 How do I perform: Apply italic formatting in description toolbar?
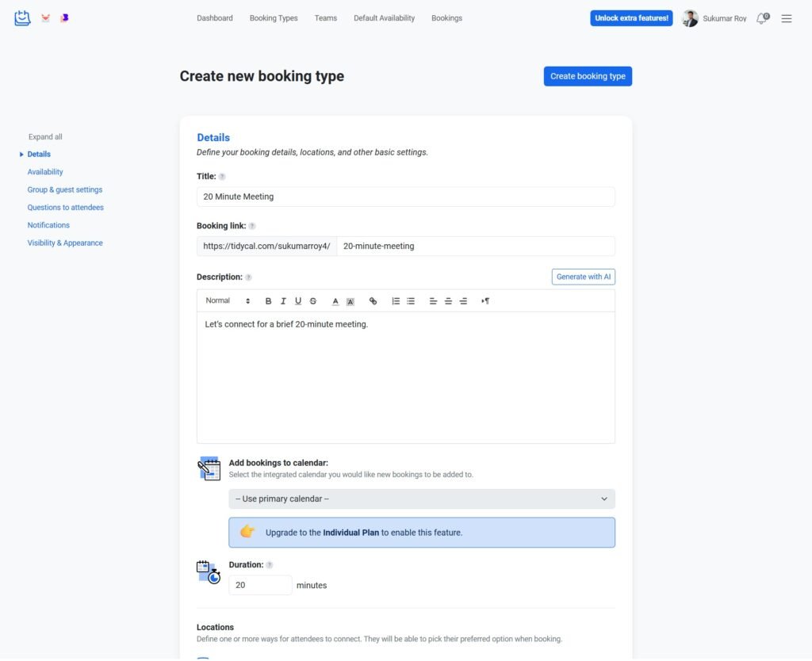pyautogui.click(x=283, y=301)
